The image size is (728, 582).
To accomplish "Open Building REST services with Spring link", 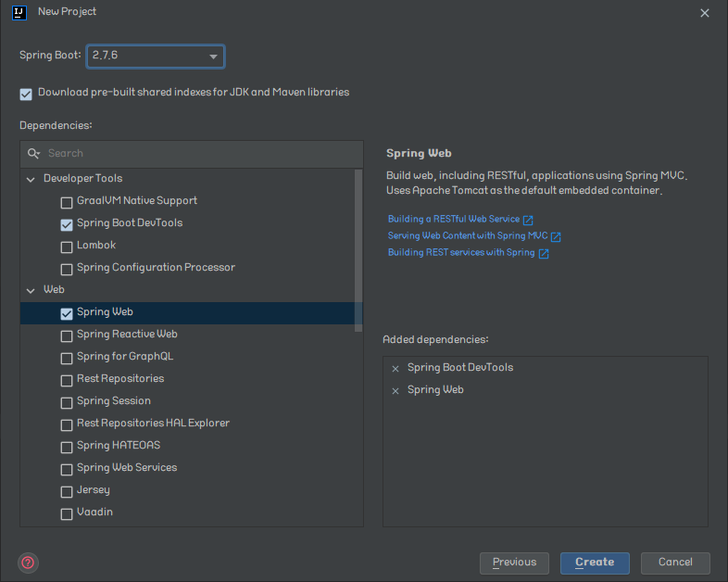I will point(461,252).
